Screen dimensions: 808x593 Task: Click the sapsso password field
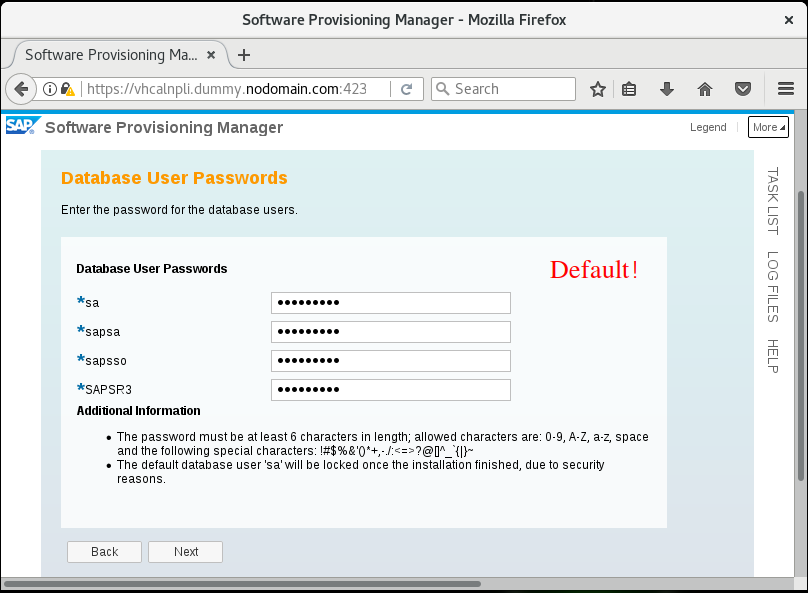(391, 361)
